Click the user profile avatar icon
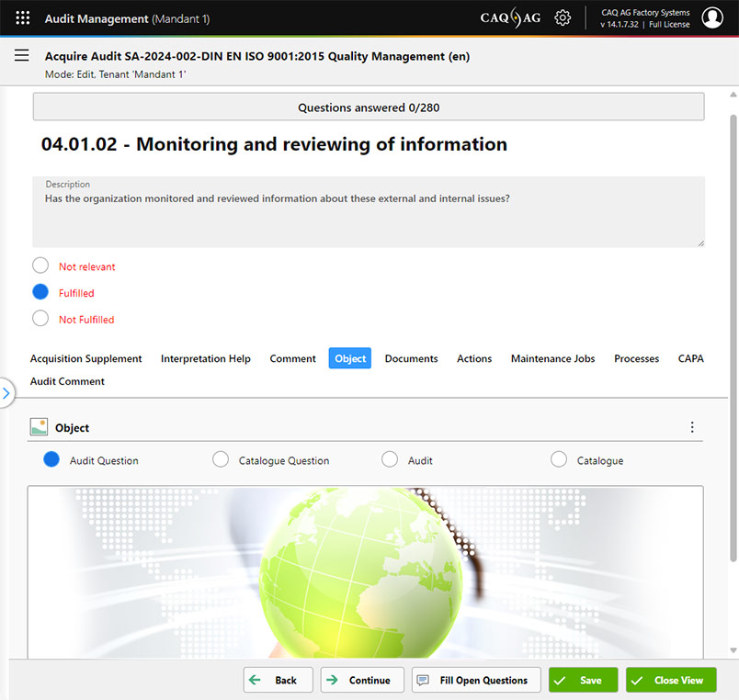This screenshot has width=739, height=700. [712, 18]
